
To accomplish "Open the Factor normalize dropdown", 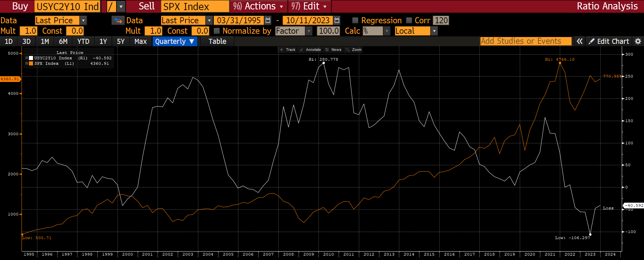I will (309, 31).
